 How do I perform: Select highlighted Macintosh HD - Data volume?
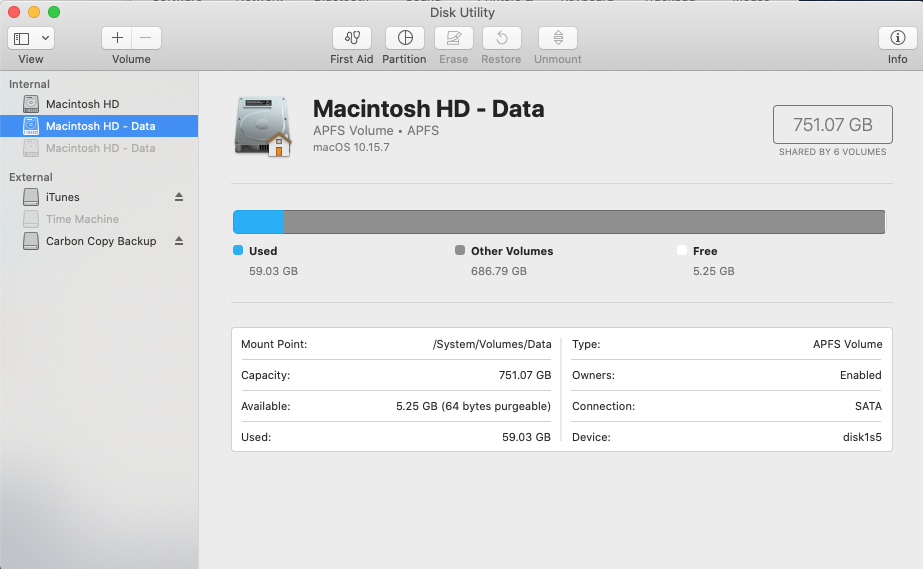[x=99, y=126]
